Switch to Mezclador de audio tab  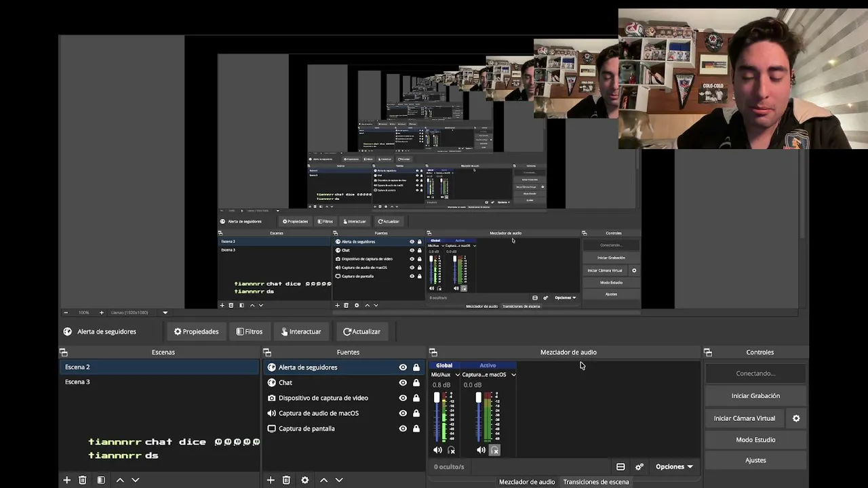coord(527,482)
